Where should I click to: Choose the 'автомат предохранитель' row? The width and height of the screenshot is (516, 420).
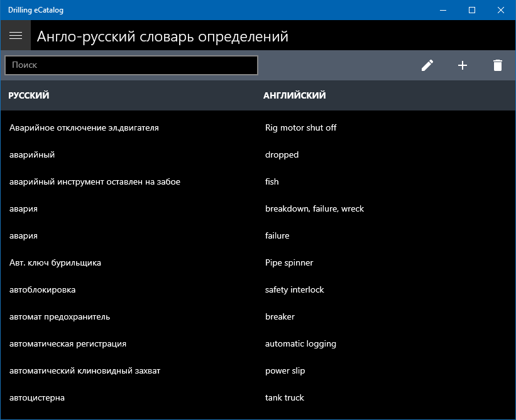60,317
